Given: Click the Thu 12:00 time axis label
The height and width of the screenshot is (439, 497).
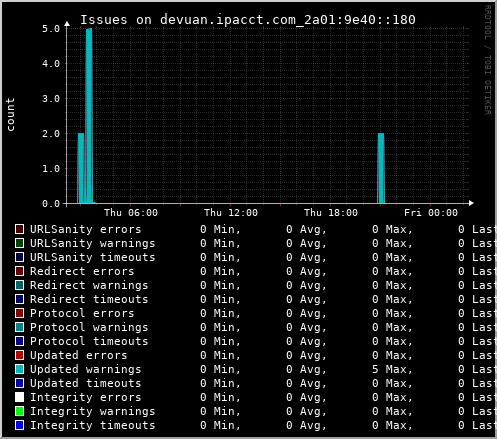Looking at the screenshot, I should [231, 213].
